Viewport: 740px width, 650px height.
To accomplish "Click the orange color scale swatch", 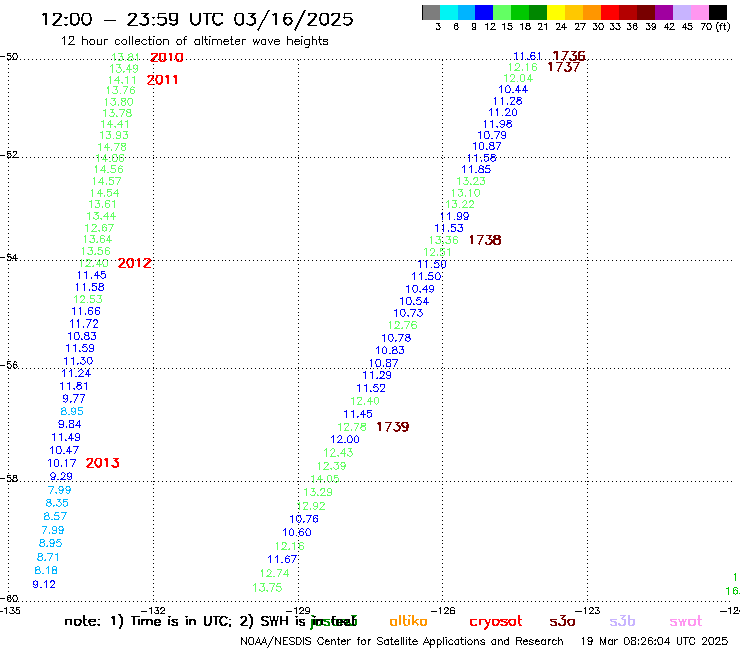I will [592, 12].
